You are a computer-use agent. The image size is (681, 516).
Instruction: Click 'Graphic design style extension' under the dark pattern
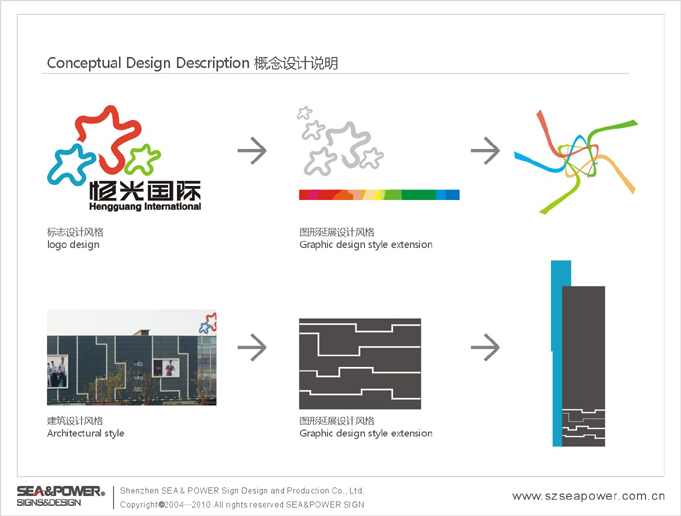click(x=366, y=433)
